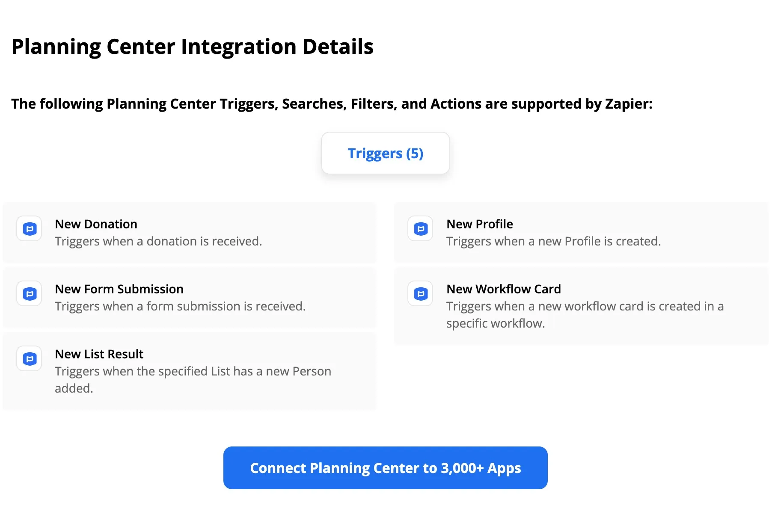Click the Planning Center Integration Details heading
Screen dimensions: 772x532
point(193,46)
